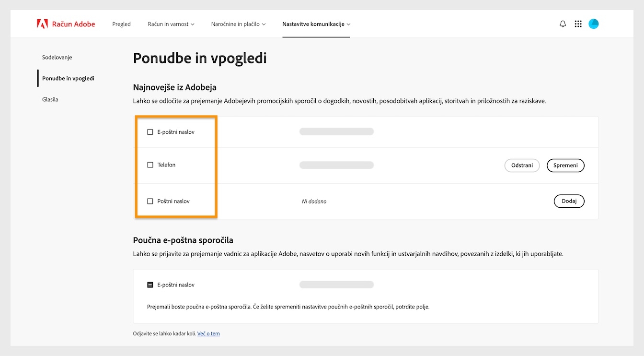Viewport: 644px width, 356px height.
Task: Click the Spremeni button
Action: (565, 165)
